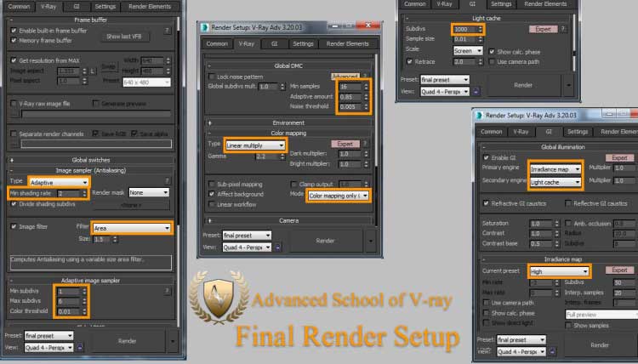Click the Adaptive amount 0.85 spinner arrows
638x364 pixels.
(x=366, y=97)
